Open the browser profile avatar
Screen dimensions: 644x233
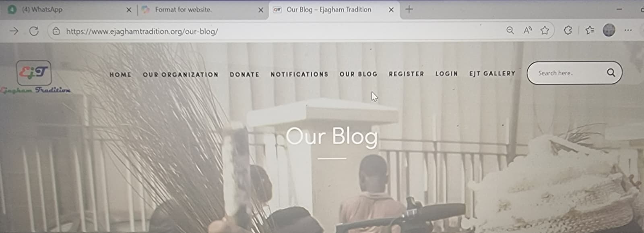coord(609,30)
